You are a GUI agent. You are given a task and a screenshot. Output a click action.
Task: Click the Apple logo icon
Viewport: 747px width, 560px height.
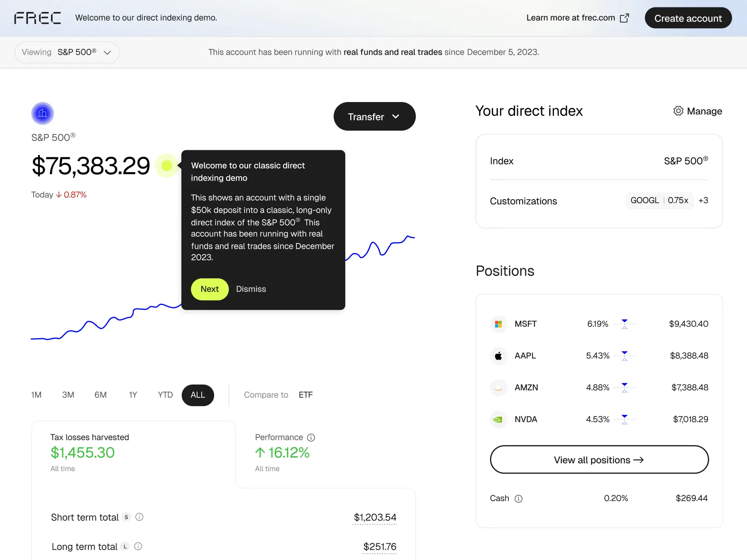click(x=498, y=356)
